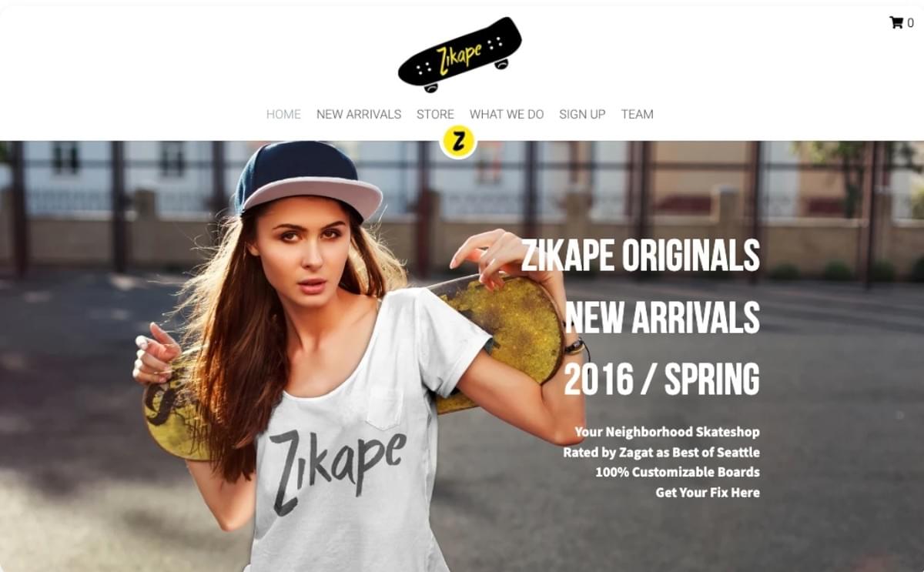Click the yellow Z badge icon
Viewport: 924px width, 572px height.
point(458,142)
